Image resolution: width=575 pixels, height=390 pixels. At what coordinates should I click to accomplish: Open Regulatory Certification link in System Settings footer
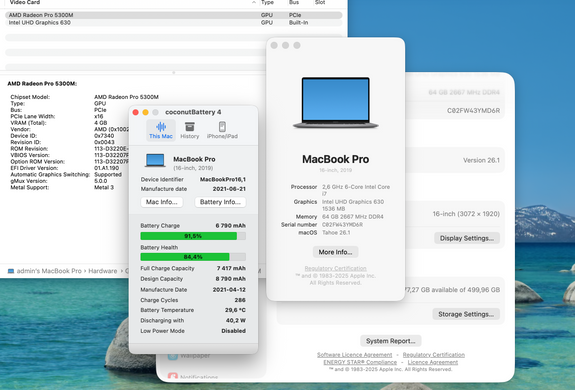(433, 355)
